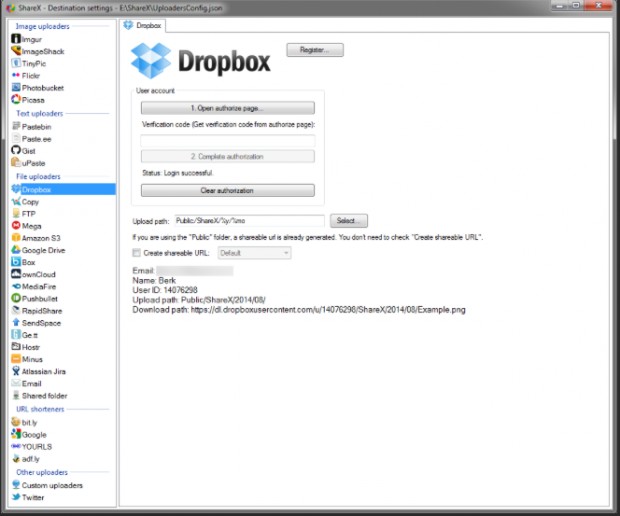Viewport: 620px width, 516px height.
Task: Open the shareable URL Default dropdown
Action: pos(254,253)
